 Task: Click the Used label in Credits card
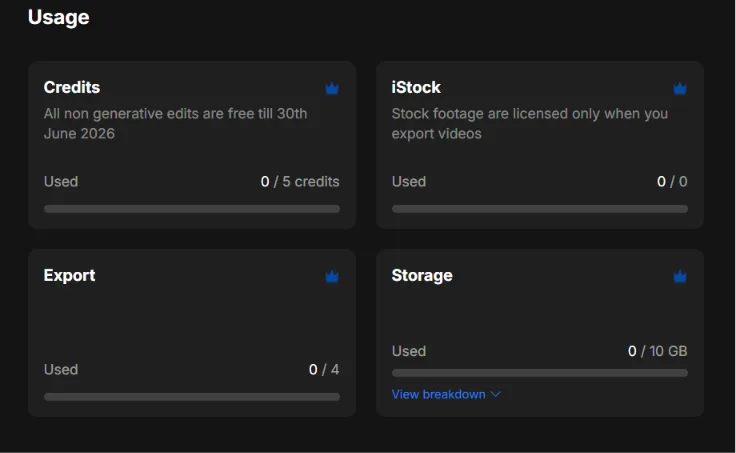coord(61,182)
